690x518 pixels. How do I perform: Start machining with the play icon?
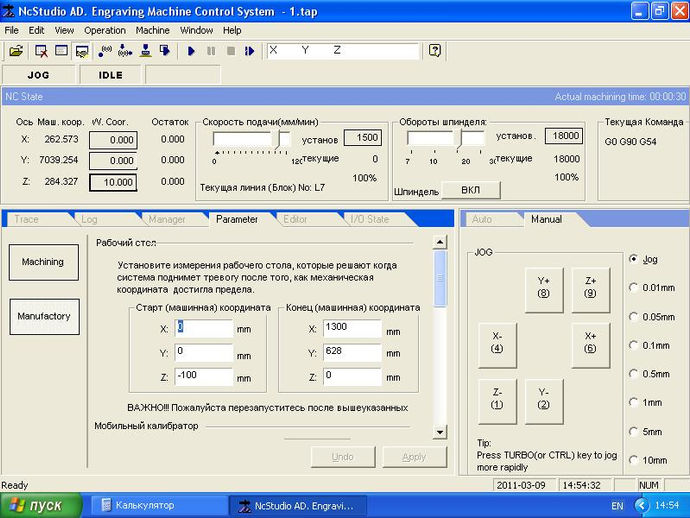(191, 51)
